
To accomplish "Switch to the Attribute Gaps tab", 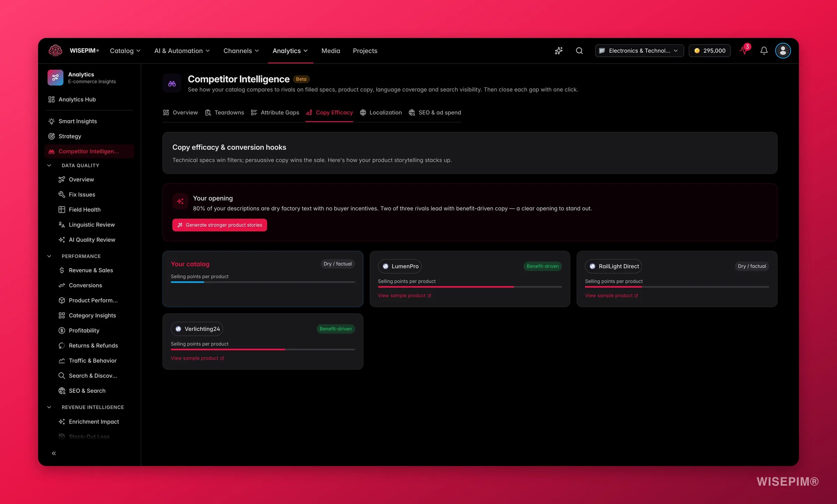I will [x=275, y=112].
